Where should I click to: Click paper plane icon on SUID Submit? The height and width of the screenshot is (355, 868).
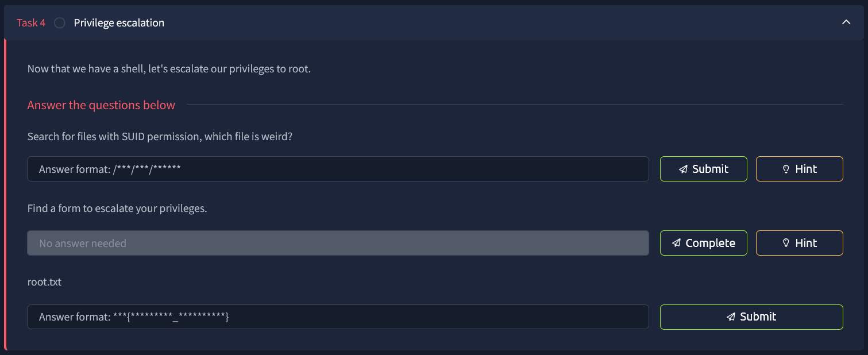(x=683, y=169)
